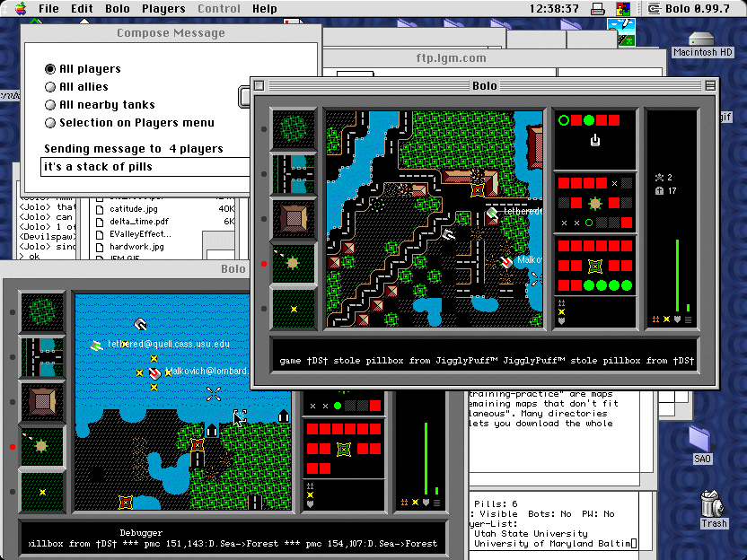Choose the building tool in front Bolo window

click(294, 218)
